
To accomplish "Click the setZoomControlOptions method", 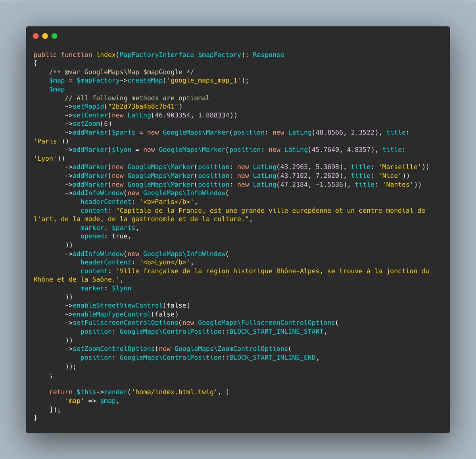I will point(114,349).
